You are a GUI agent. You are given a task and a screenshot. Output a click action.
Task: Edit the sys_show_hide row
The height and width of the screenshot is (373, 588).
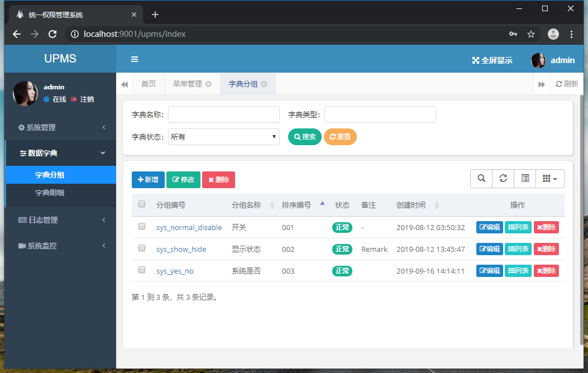click(489, 249)
